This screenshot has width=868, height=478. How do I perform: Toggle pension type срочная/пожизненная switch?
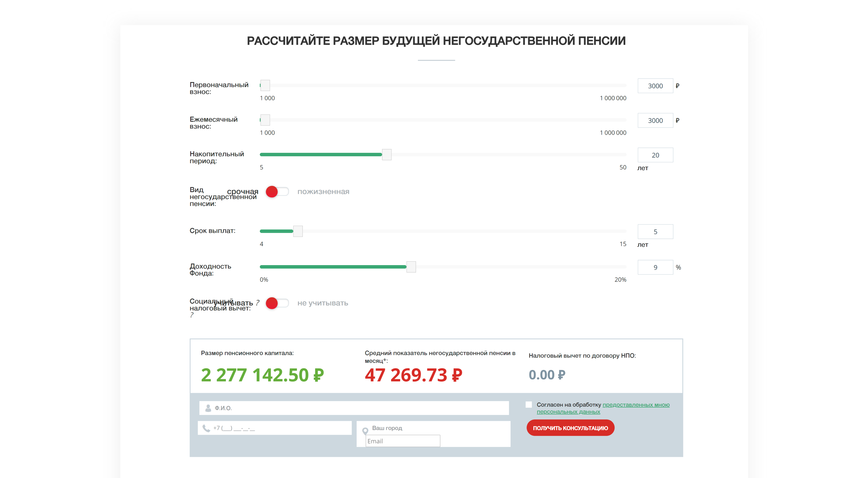277,191
